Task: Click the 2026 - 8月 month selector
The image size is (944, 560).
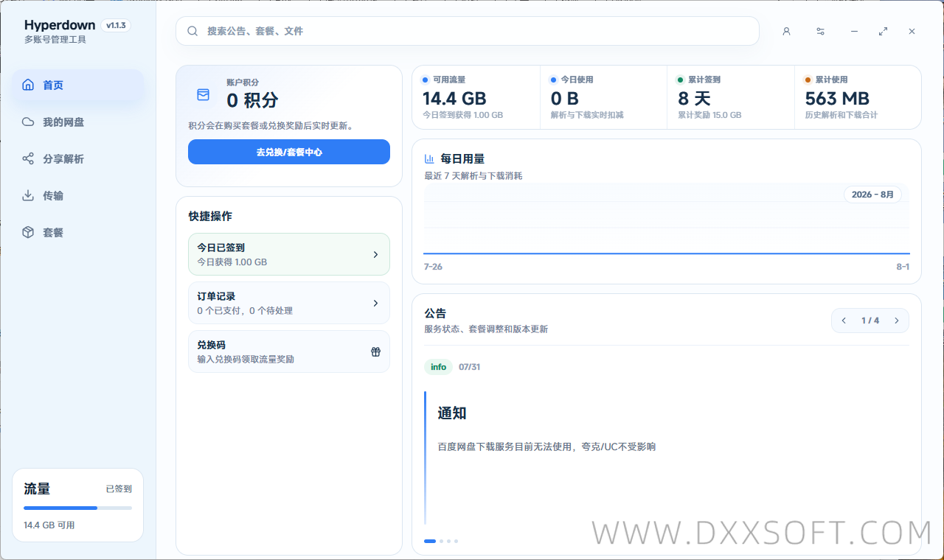Action: tap(872, 195)
